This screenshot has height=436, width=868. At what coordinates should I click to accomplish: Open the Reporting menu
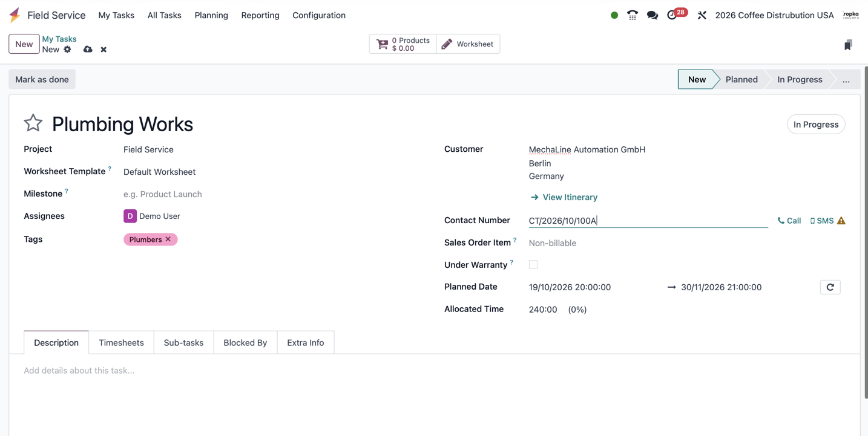point(260,15)
